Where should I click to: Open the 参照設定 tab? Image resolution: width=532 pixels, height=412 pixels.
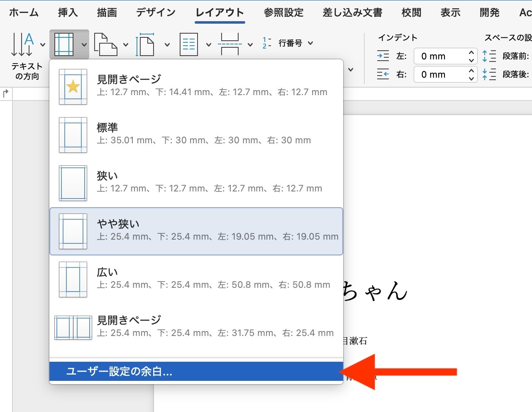tap(284, 12)
